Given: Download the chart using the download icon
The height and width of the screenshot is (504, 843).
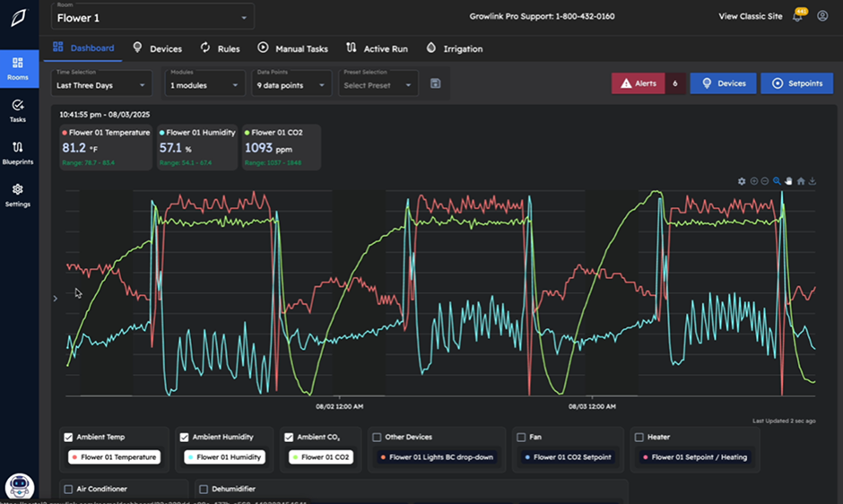Looking at the screenshot, I should [813, 181].
